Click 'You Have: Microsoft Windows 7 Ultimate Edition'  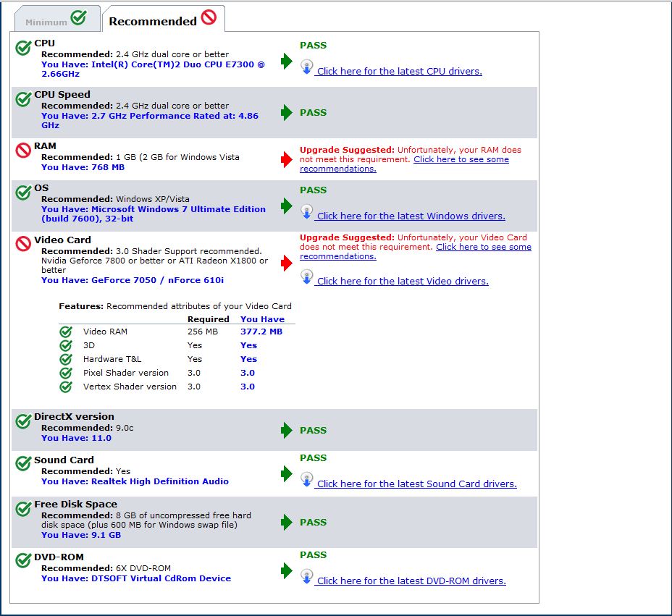coord(154,214)
